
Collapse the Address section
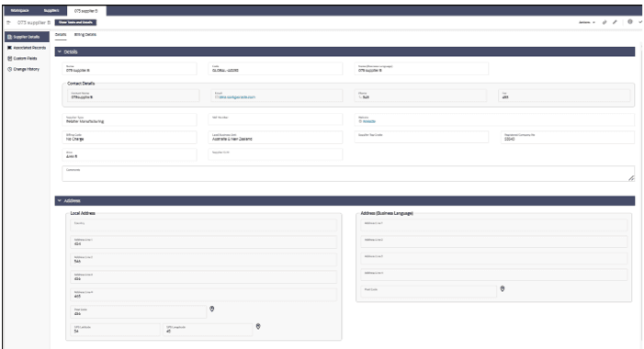60,201
